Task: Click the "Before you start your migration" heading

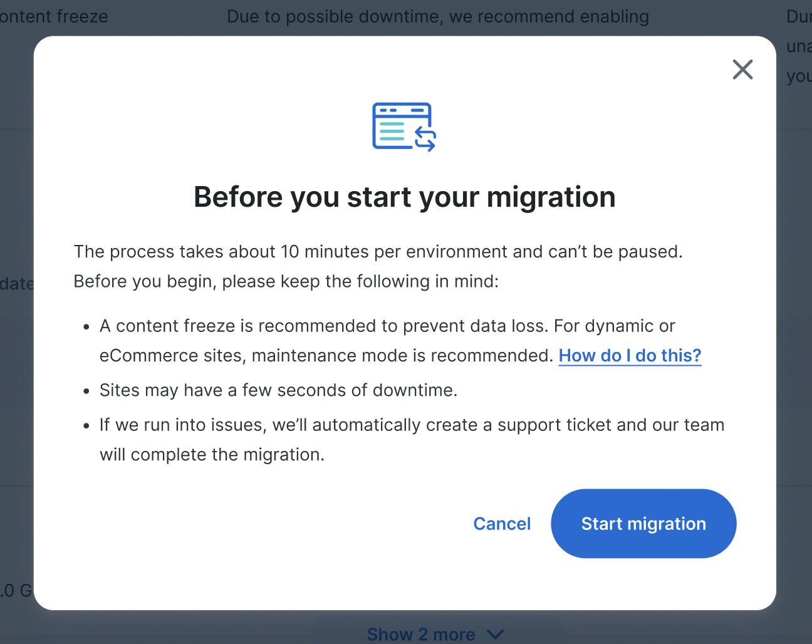Action: (x=404, y=197)
